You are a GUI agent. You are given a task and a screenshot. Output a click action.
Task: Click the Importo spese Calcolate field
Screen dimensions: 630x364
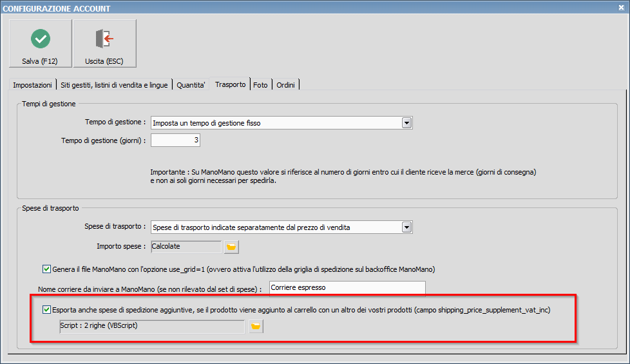click(x=186, y=247)
